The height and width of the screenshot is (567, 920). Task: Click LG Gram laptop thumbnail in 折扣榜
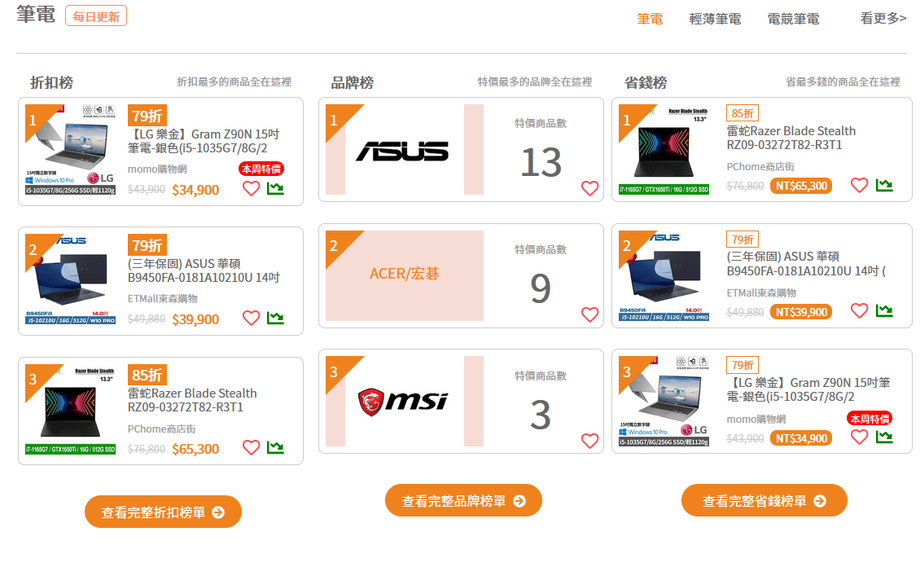point(70,150)
